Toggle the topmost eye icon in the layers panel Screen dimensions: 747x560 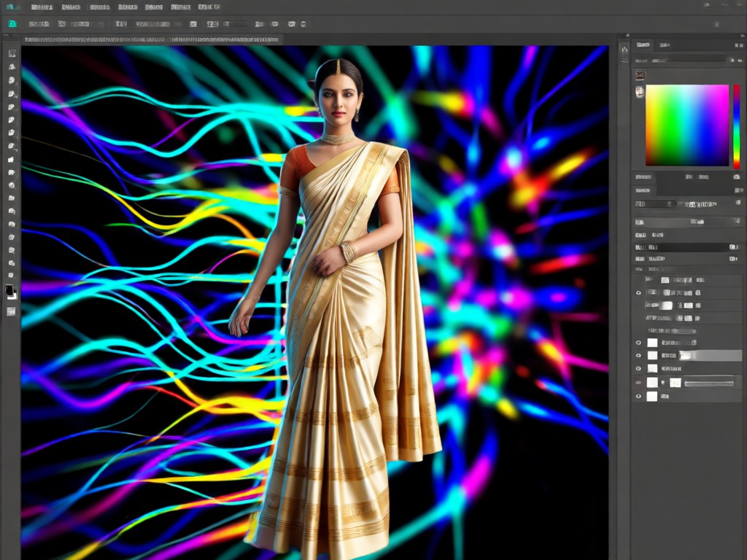638,293
